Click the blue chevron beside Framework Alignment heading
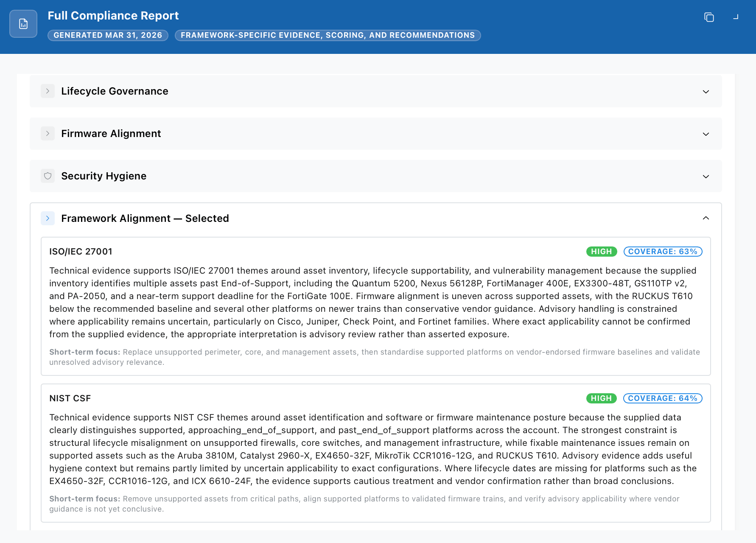 (48, 218)
